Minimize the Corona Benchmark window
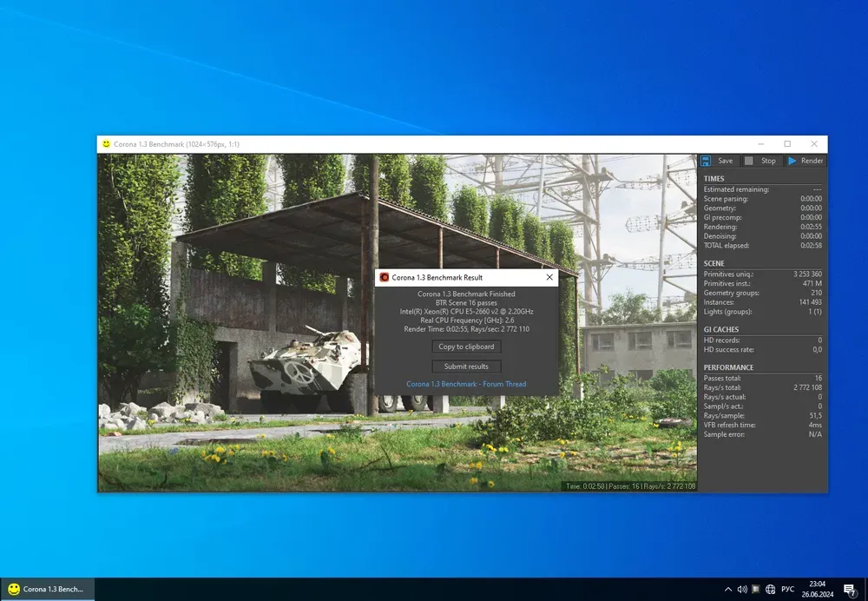The height and width of the screenshot is (601, 868). click(x=760, y=144)
